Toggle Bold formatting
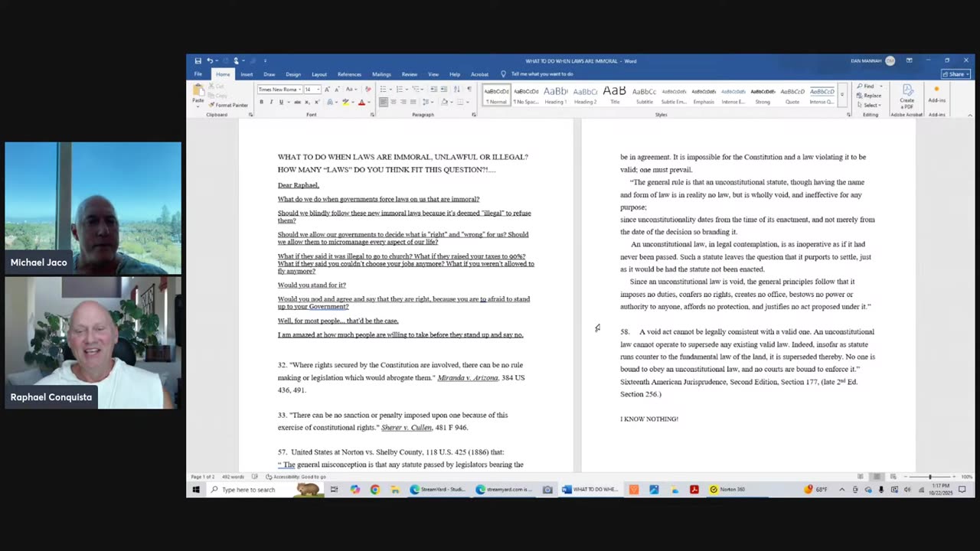This screenshot has height=551, width=980. tap(261, 102)
